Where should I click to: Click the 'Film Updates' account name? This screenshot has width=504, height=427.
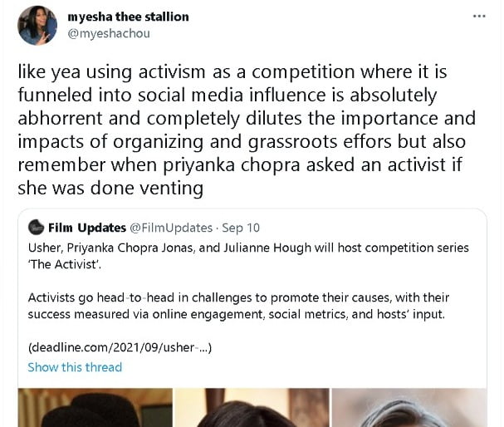[87, 227]
